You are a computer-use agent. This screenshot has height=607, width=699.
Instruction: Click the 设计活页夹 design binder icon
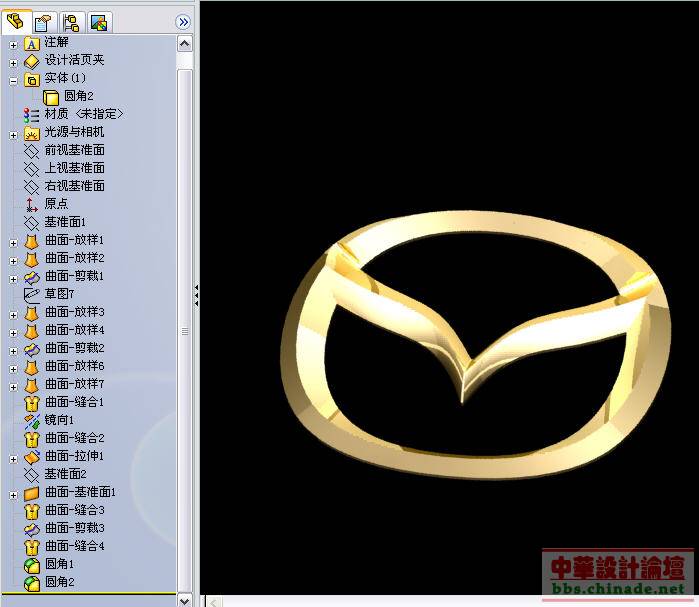(x=32, y=62)
